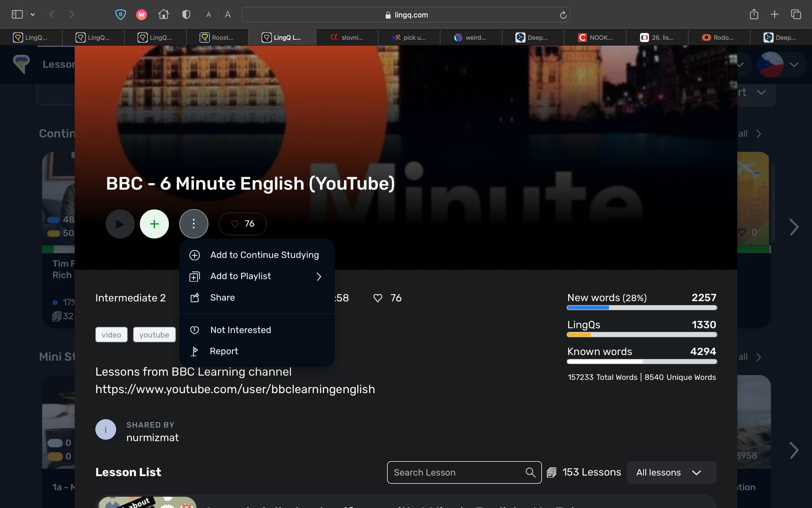812x508 pixels.
Task: Click the Known words progress bar
Action: click(642, 362)
